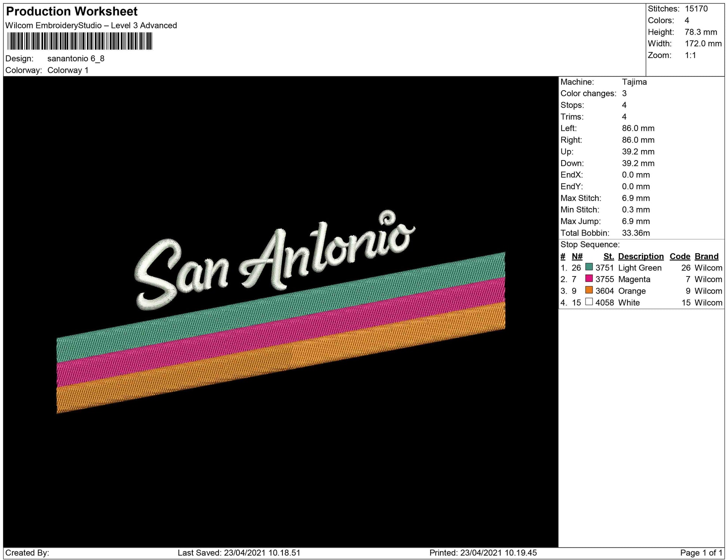Click the Magenta color swatch
This screenshot has height=560, width=728.
(x=589, y=279)
